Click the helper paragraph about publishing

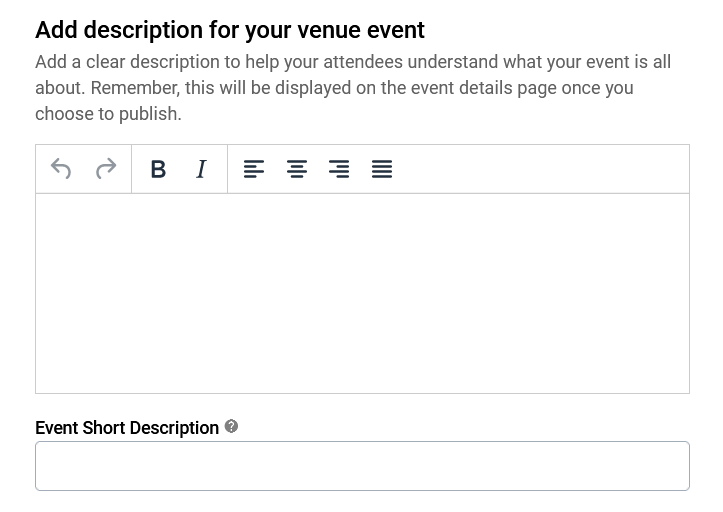click(x=353, y=88)
